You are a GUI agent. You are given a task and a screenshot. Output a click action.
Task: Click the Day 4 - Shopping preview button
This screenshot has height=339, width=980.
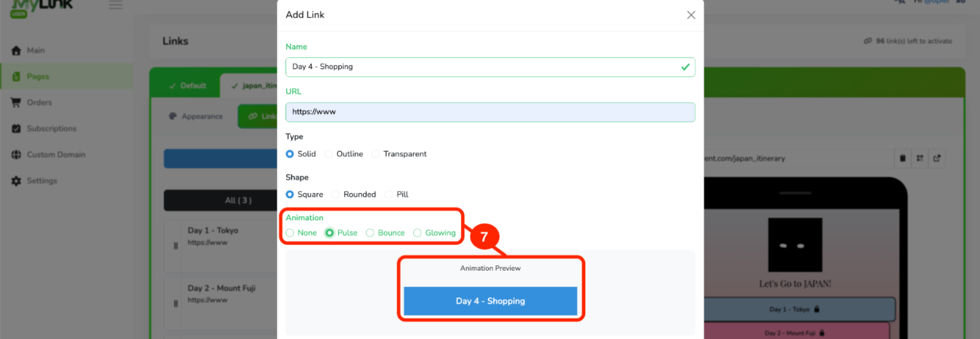[x=490, y=301]
